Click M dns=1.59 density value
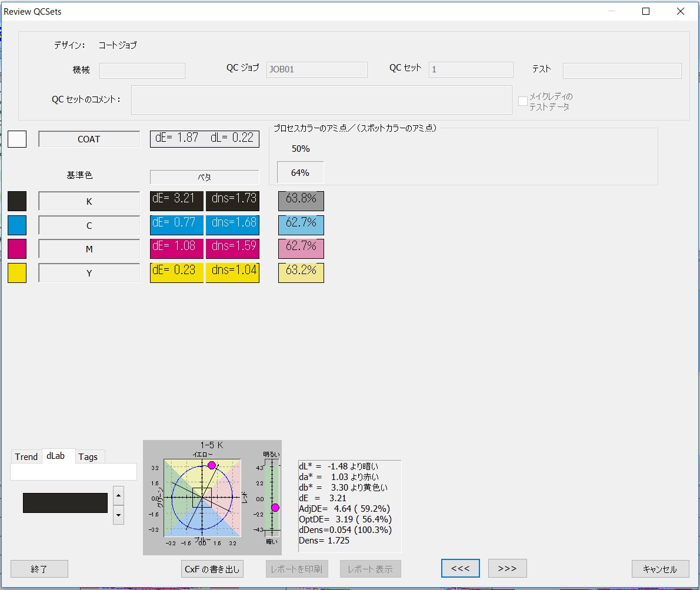 pos(232,249)
